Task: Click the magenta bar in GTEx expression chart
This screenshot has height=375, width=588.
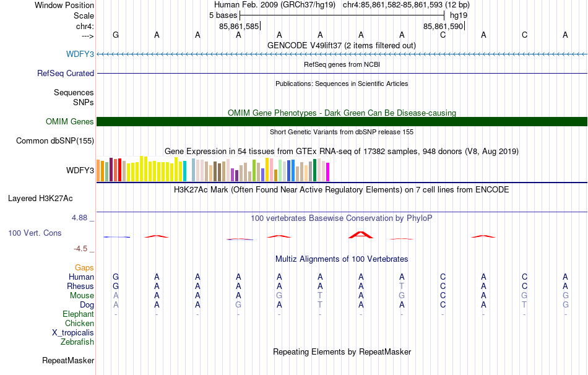Action: (328, 172)
